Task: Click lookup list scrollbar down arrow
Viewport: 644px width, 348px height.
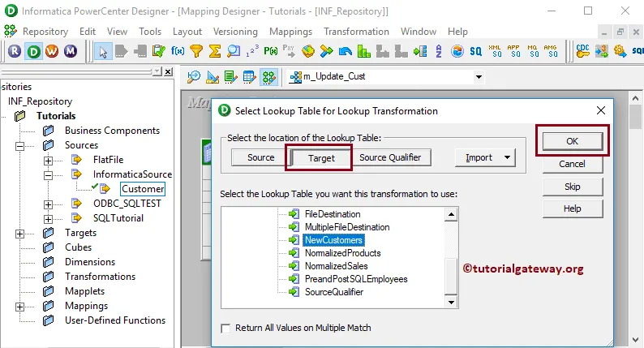Action: [451, 302]
